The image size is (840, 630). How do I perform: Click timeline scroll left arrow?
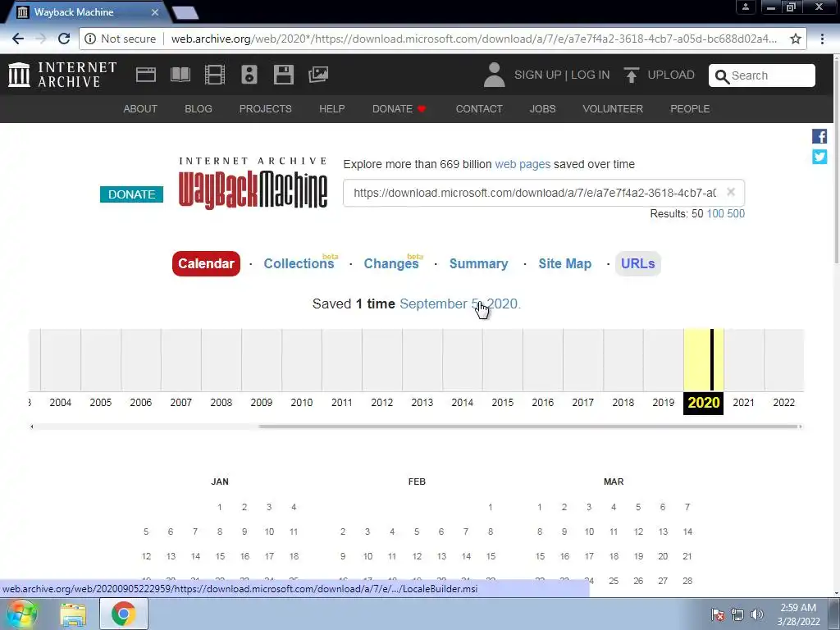pos(32,427)
